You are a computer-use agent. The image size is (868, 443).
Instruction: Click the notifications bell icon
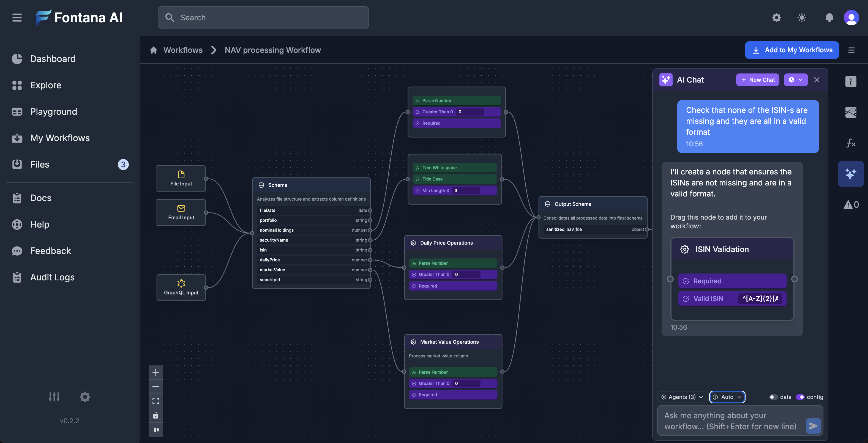coord(829,18)
